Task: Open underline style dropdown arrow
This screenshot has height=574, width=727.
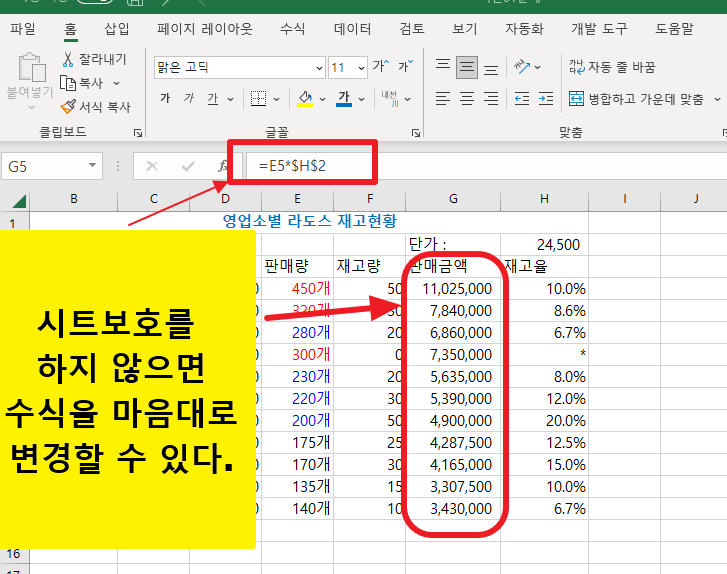Action: pyautogui.click(x=230, y=99)
